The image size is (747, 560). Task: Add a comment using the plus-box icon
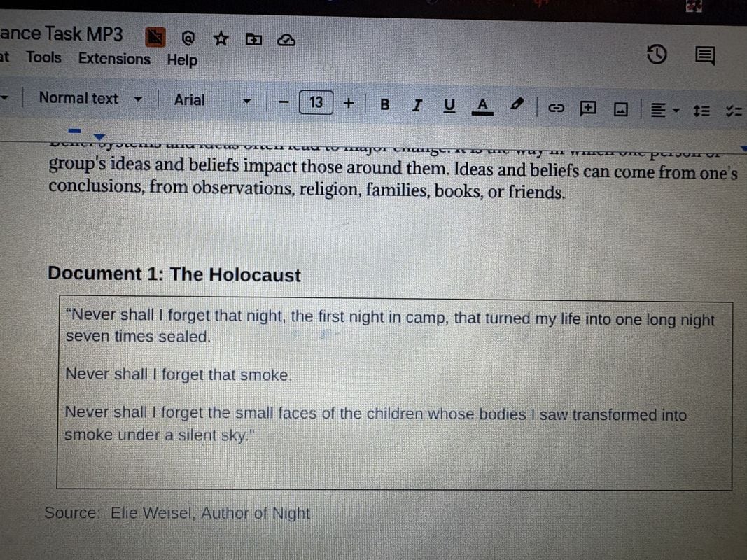coord(588,108)
